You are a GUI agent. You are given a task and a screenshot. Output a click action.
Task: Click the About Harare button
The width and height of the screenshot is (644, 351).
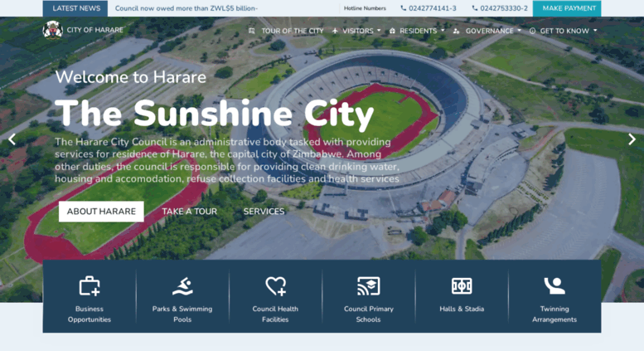101,212
